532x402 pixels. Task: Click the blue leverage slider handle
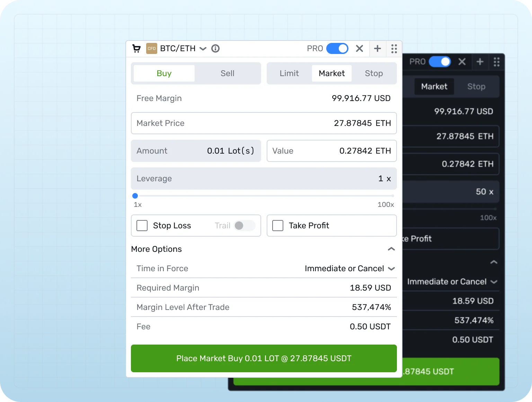point(135,196)
